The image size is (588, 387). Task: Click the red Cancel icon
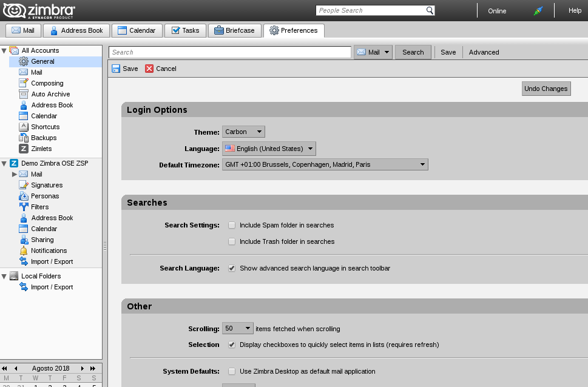coord(149,69)
